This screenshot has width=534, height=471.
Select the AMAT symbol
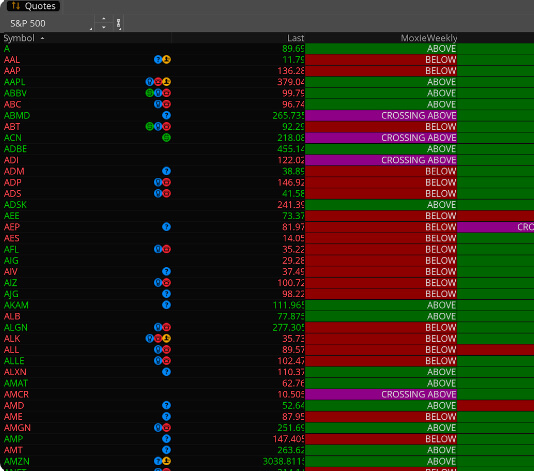(16, 383)
